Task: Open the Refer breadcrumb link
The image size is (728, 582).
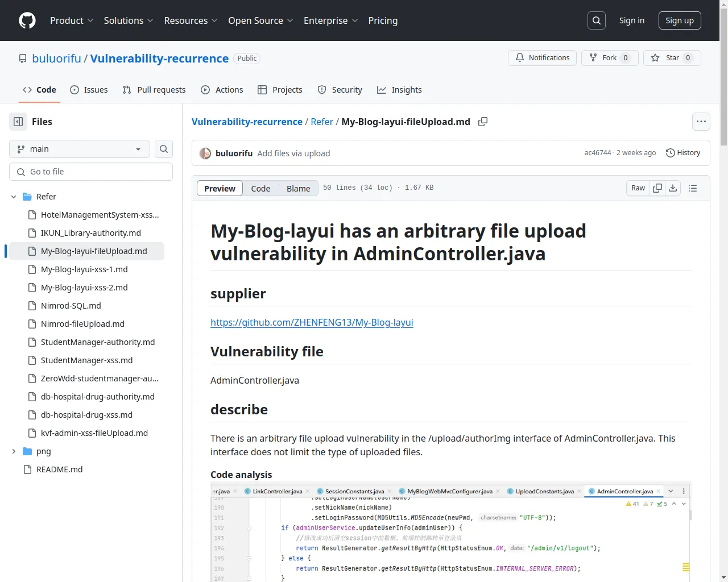Action: pyautogui.click(x=322, y=122)
